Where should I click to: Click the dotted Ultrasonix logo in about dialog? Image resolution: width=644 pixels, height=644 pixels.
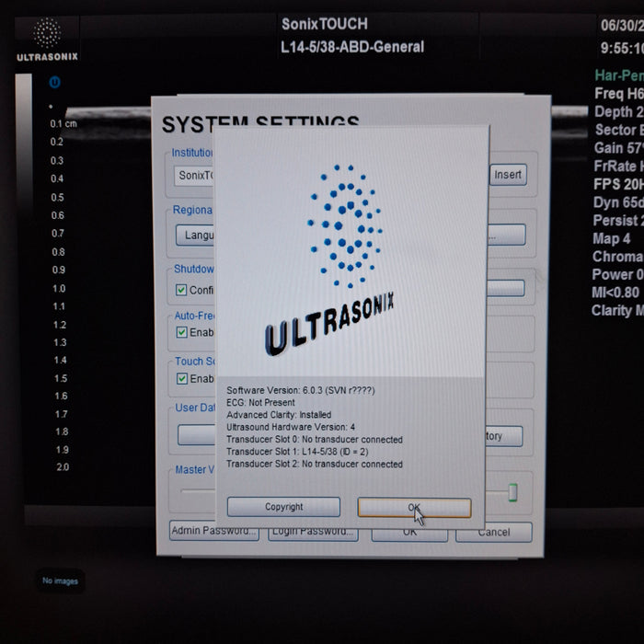click(345, 226)
